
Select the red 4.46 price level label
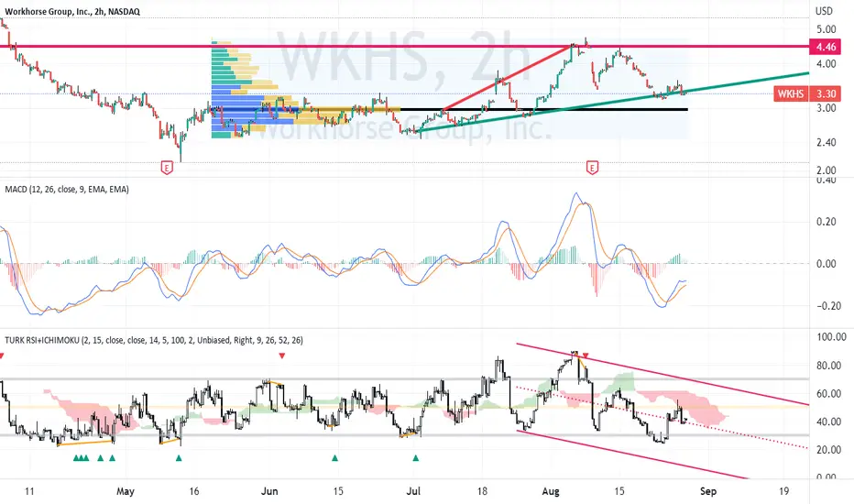[x=825, y=47]
